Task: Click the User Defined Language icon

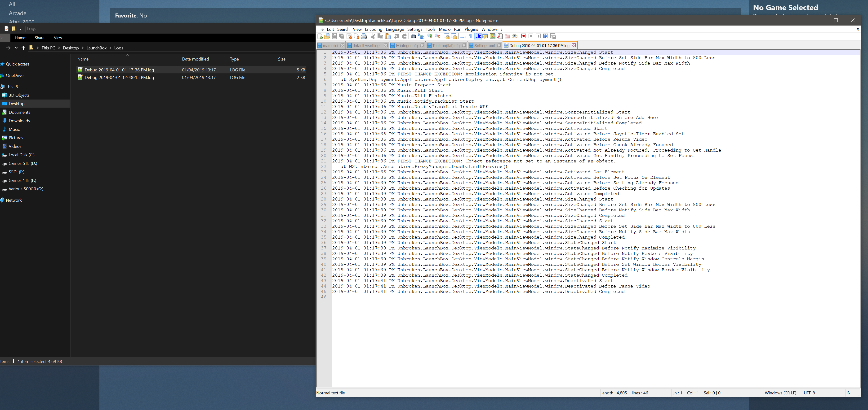Action: [x=485, y=36]
